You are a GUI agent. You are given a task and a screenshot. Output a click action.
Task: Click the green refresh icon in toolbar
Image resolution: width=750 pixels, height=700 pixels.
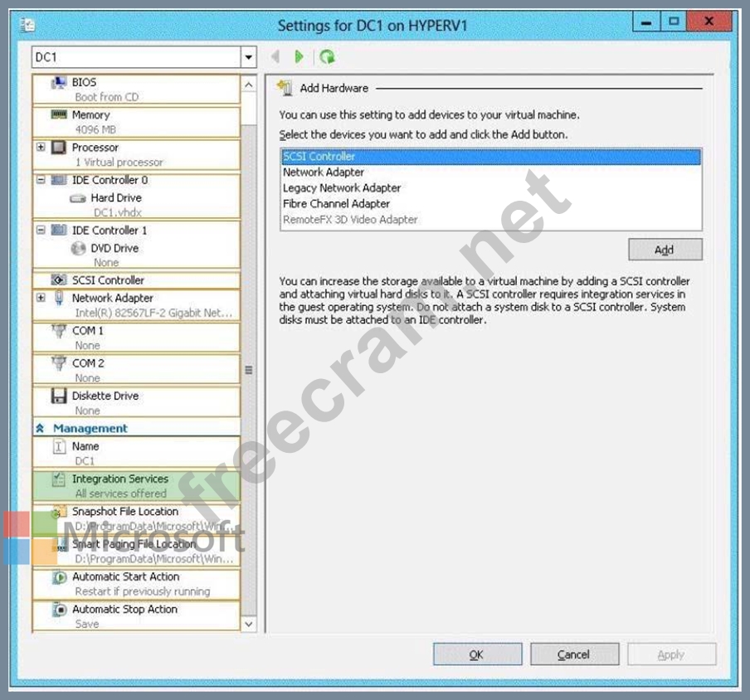tap(327, 57)
